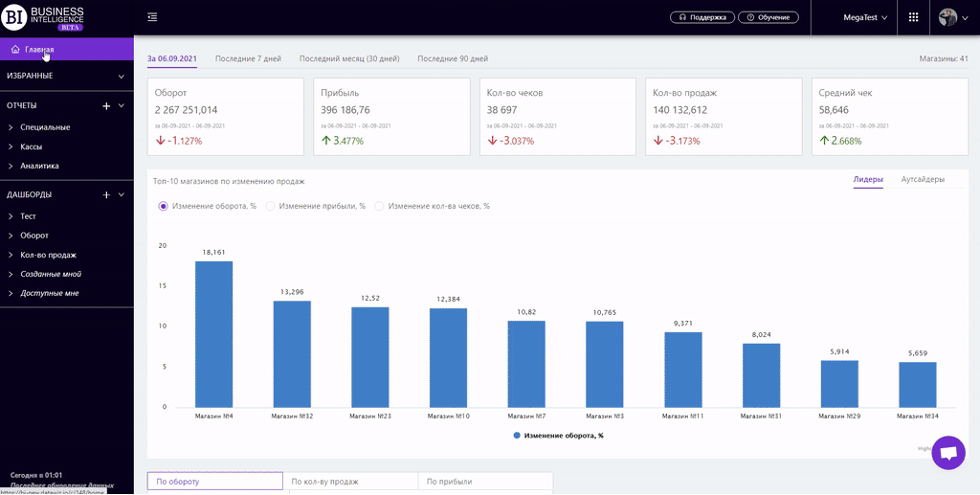Open the chat support bubble

(x=948, y=454)
